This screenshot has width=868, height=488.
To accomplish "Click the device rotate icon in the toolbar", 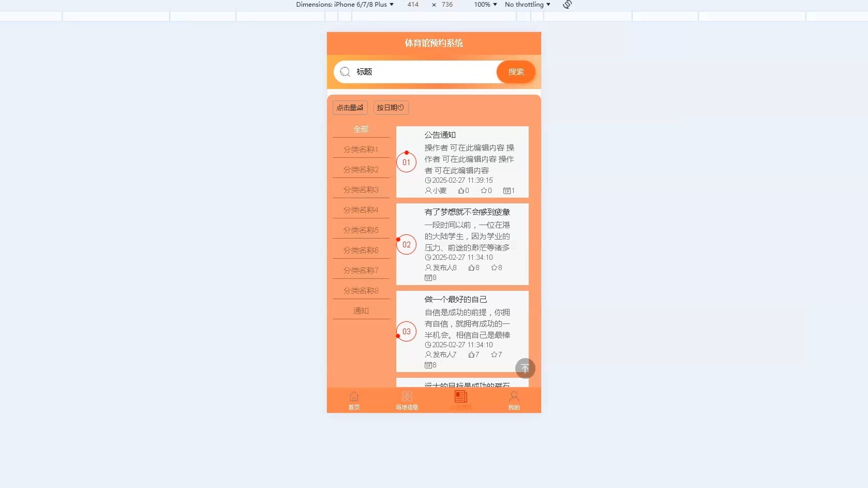I will 567,5.
